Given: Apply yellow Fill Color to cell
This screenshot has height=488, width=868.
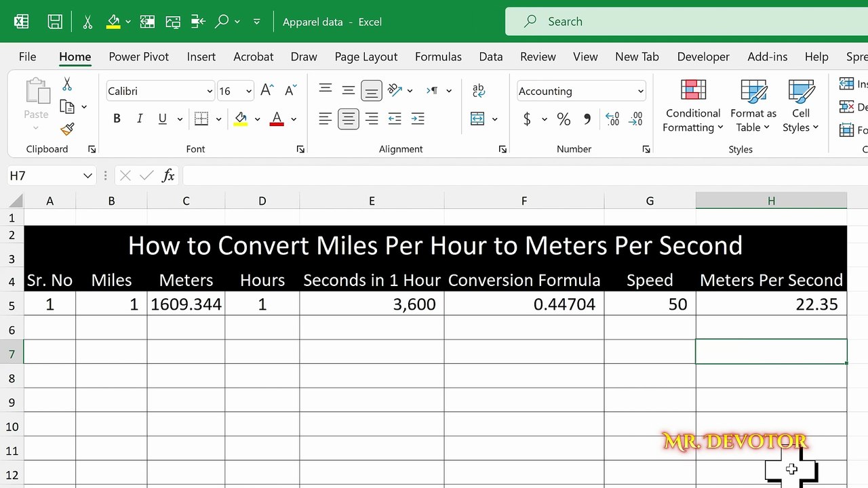Looking at the screenshot, I should click(241, 119).
